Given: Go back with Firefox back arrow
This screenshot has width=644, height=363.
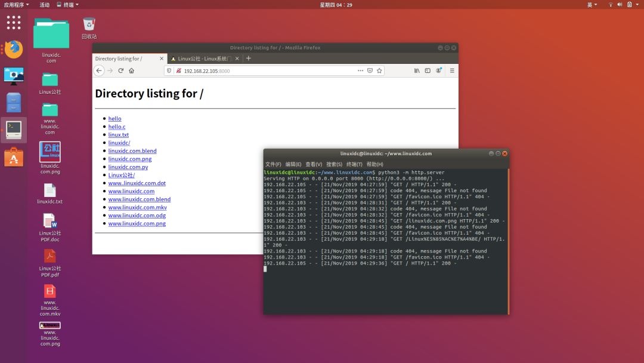Looking at the screenshot, I should [99, 70].
